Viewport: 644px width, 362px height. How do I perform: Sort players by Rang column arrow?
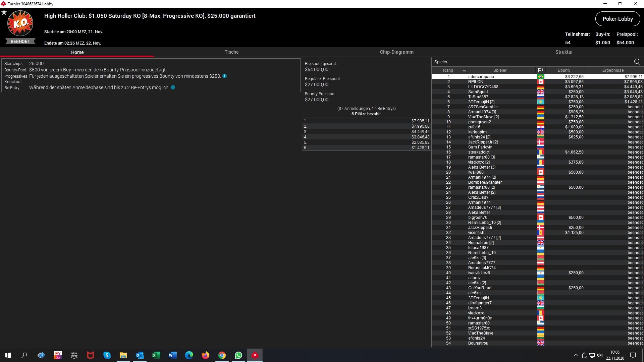click(x=464, y=70)
